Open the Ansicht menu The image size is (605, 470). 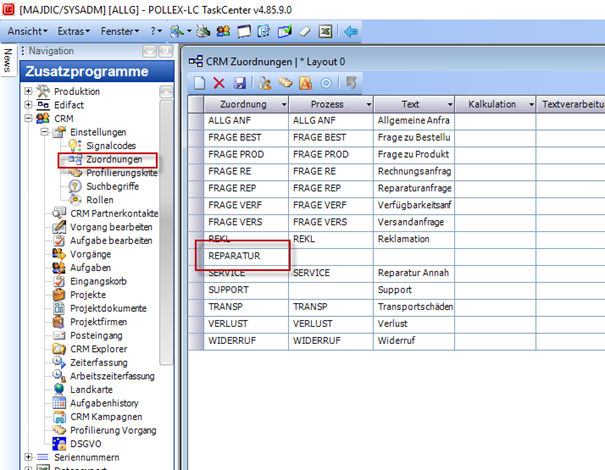pyautogui.click(x=25, y=31)
